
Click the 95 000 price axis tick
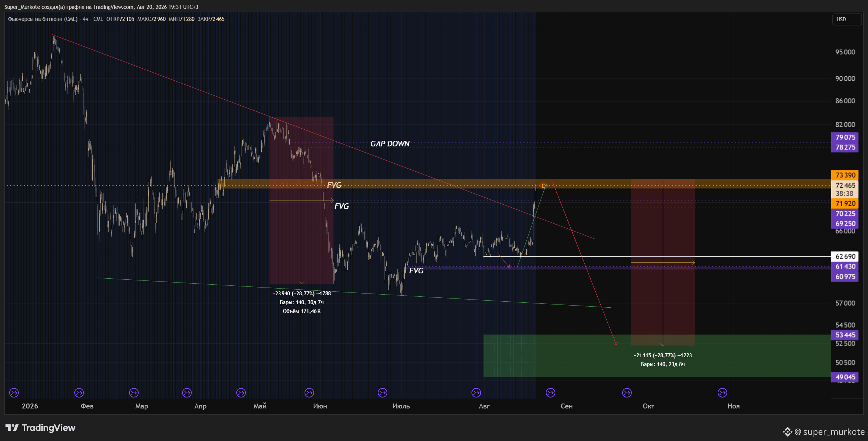(x=845, y=52)
